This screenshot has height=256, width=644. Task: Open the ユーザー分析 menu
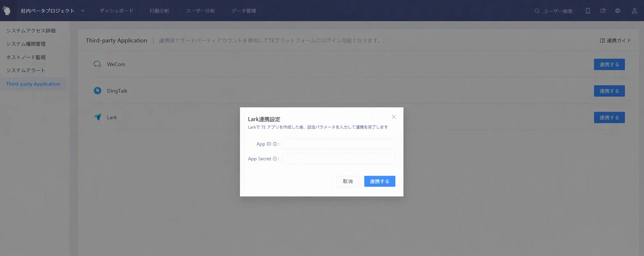[x=200, y=11]
